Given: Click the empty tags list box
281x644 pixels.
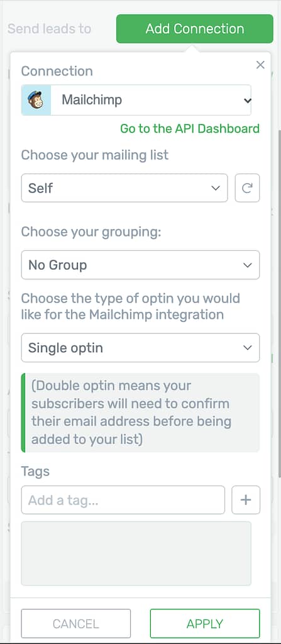Looking at the screenshot, I should tap(136, 553).
